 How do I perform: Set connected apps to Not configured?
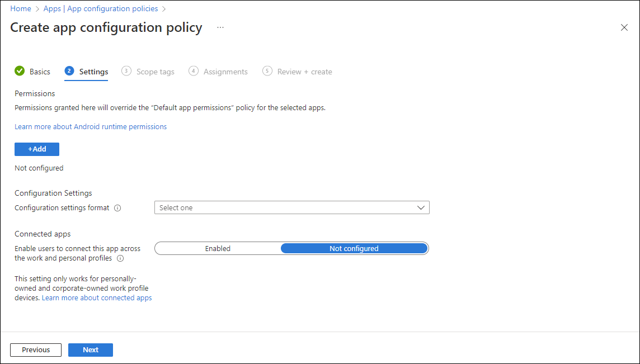tap(354, 248)
